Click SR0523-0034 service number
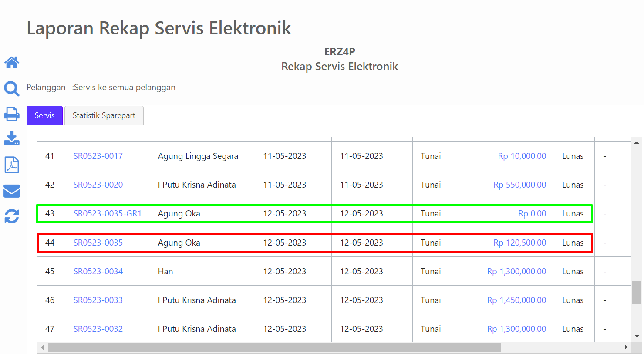Screen dimensions: 644x354 point(98,271)
